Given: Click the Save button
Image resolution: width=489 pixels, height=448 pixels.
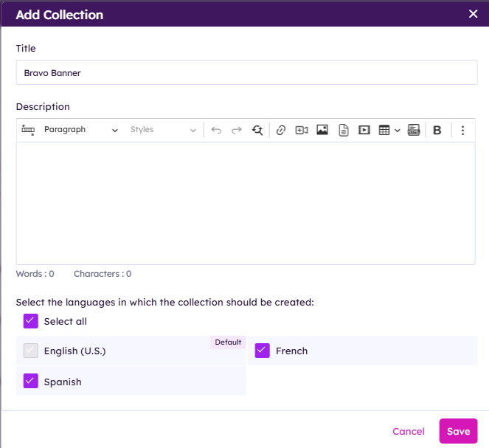Looking at the screenshot, I should [x=458, y=432].
